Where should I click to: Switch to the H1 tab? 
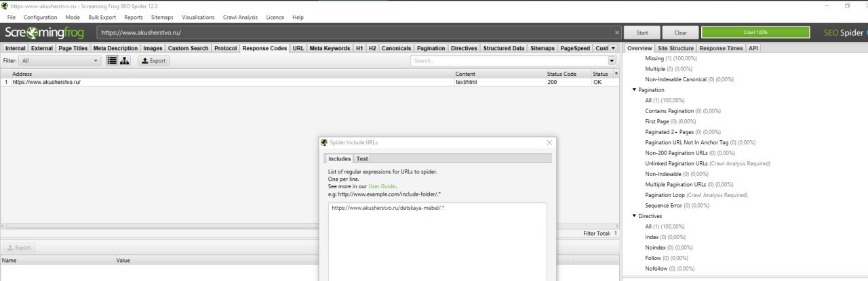[x=359, y=48]
